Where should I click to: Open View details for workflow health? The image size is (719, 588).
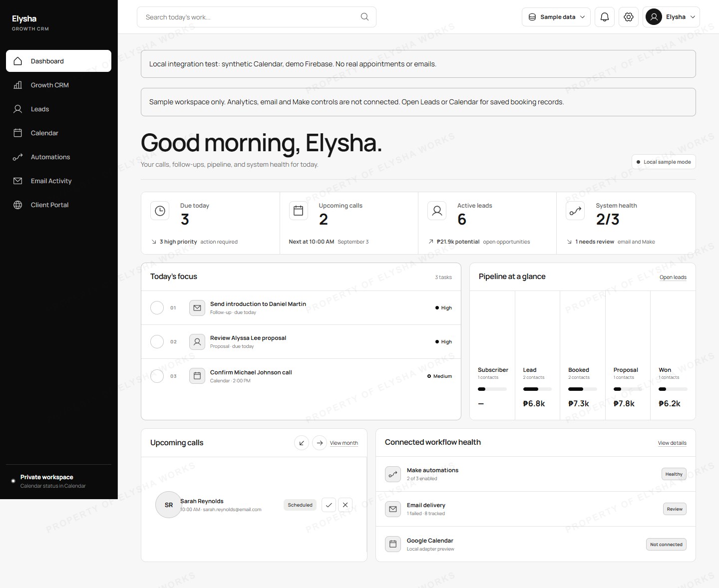[x=672, y=443]
